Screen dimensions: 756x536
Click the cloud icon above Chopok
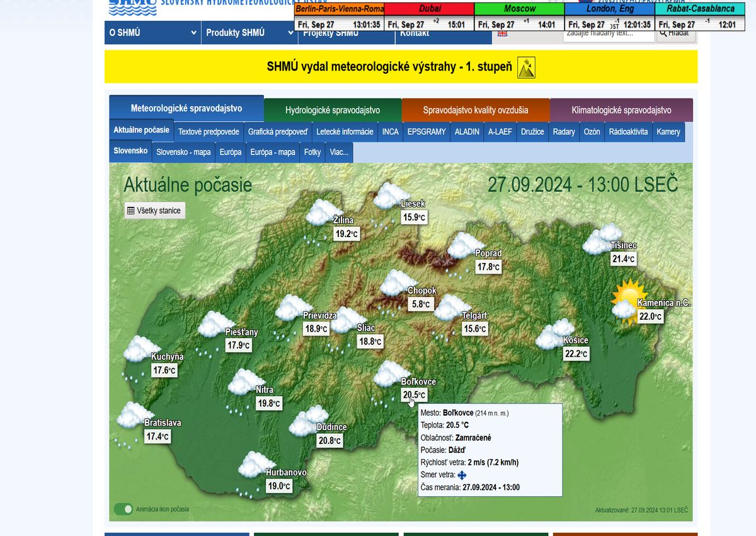click(397, 283)
